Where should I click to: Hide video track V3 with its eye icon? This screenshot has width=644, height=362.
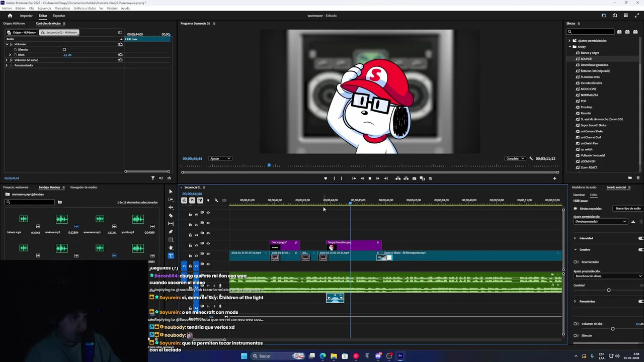[208, 243]
